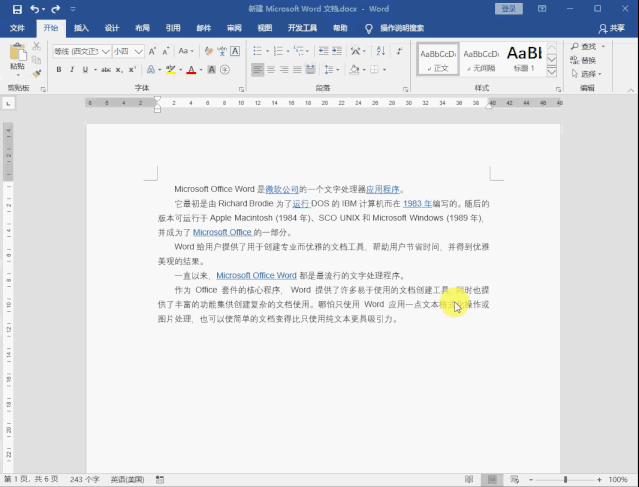Click the 微软公司 hyperlink in the document

click(282, 188)
